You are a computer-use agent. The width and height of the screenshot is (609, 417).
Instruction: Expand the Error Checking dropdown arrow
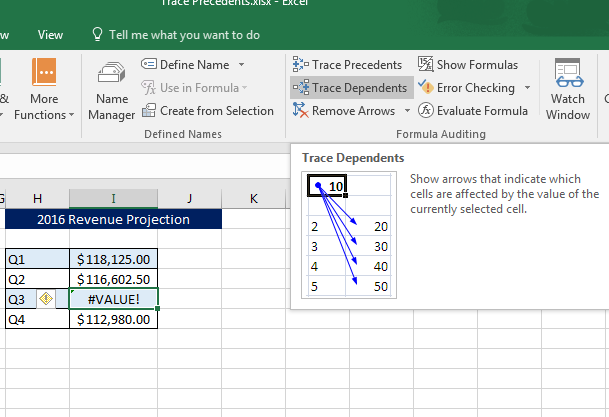tap(527, 88)
